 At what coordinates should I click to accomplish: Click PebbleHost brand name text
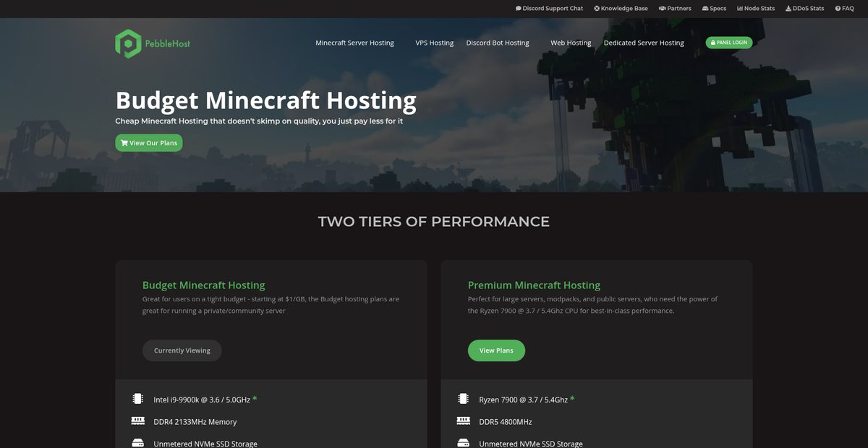pyautogui.click(x=168, y=43)
